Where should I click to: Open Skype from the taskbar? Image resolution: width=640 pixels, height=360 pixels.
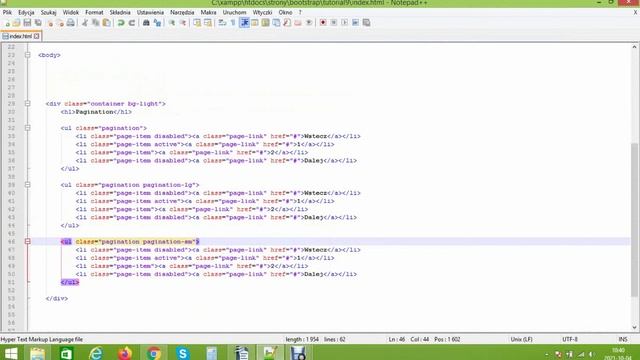point(183,353)
